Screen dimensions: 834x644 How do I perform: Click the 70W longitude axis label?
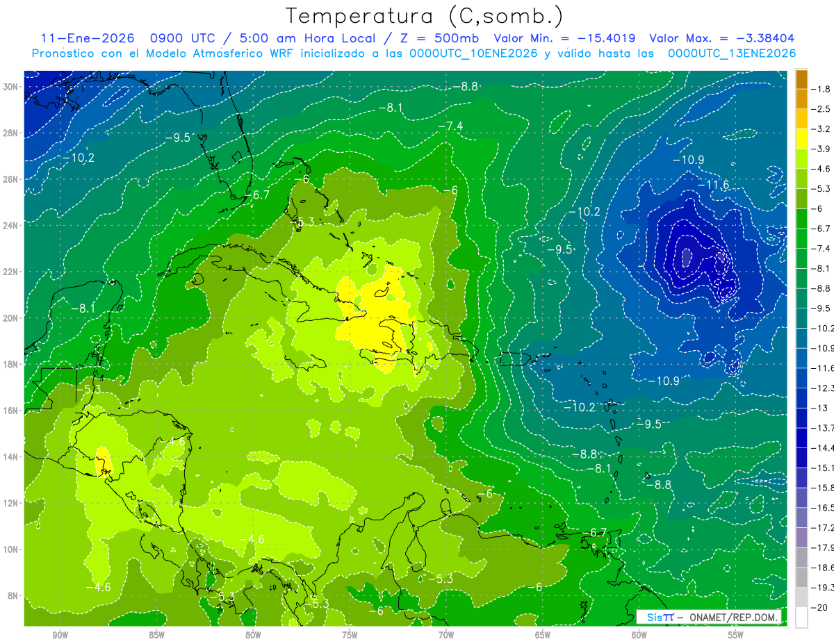(446, 635)
